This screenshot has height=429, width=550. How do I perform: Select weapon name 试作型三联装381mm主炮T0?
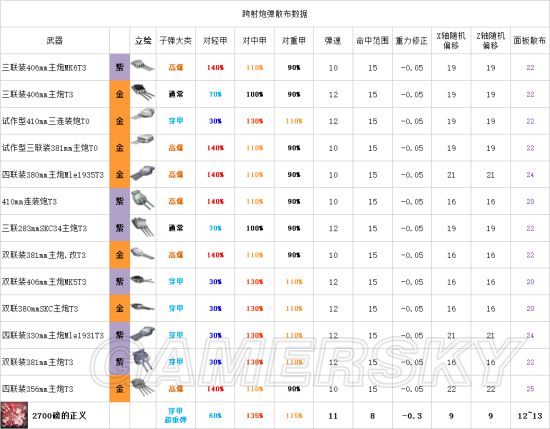coord(50,148)
